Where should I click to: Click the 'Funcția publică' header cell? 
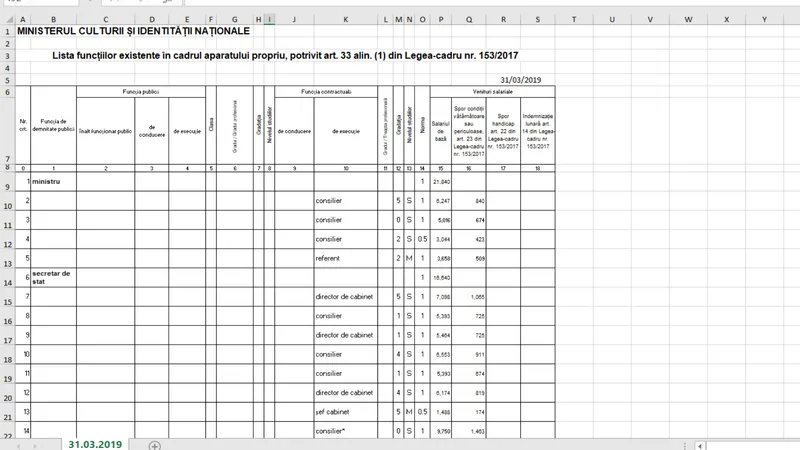tap(141, 92)
